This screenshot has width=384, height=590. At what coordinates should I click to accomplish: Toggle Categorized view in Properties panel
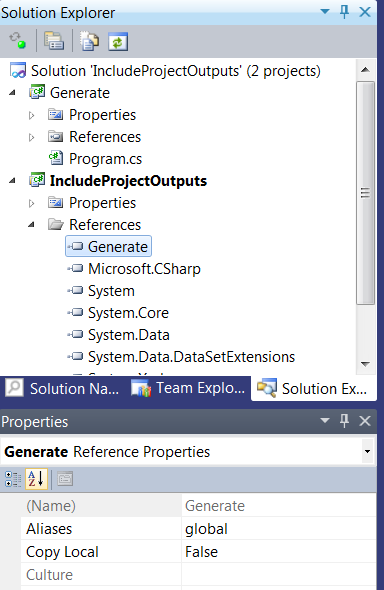pos(13,479)
